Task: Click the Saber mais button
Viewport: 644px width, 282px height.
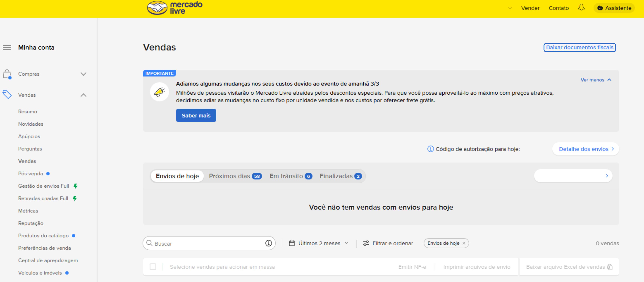Action: 196,115
